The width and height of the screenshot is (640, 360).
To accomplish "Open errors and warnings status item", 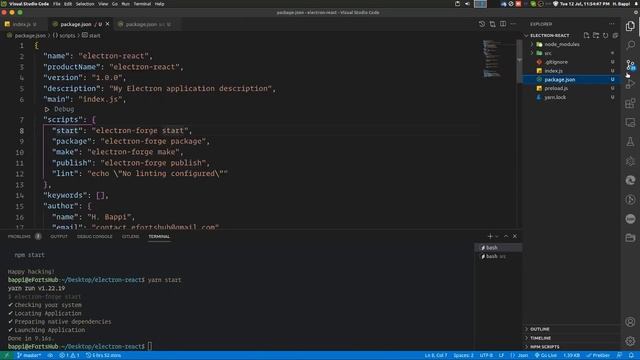I will pyautogui.click(x=69, y=356).
